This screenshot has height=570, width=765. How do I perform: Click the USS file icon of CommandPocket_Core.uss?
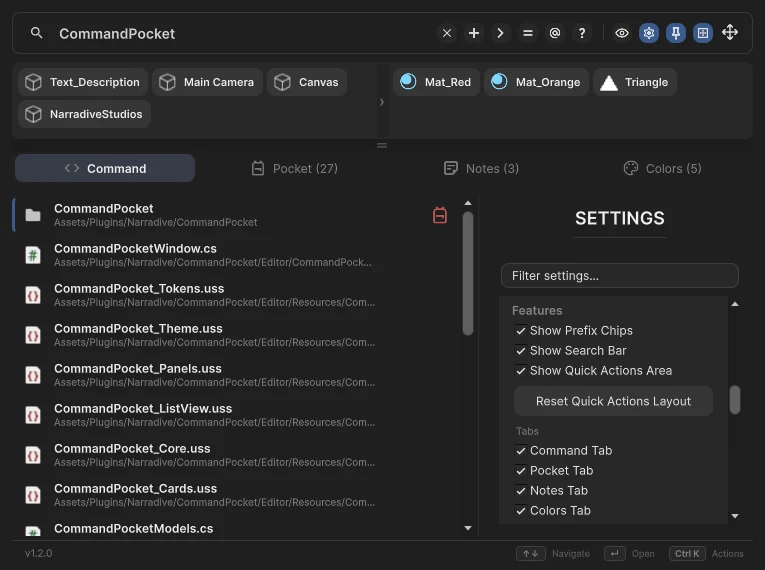[33, 455]
